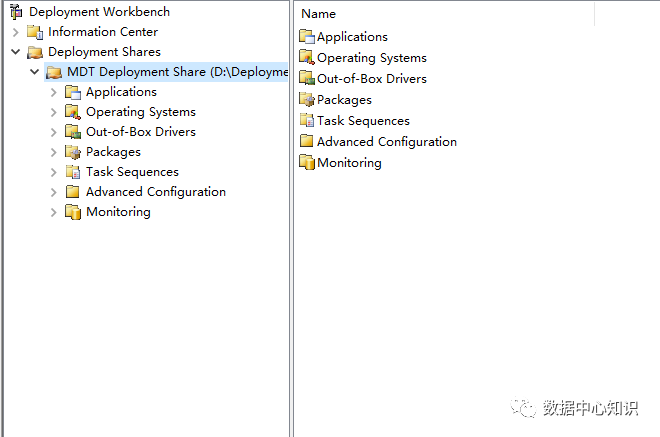Click Operating Systems icon in the right pane
The height and width of the screenshot is (437, 660).
[307, 57]
